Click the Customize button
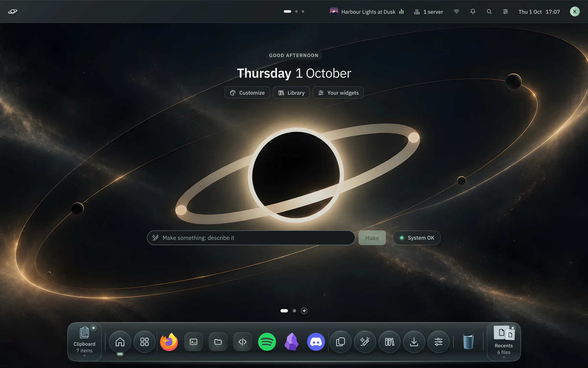This screenshot has height=368, width=588. click(247, 92)
